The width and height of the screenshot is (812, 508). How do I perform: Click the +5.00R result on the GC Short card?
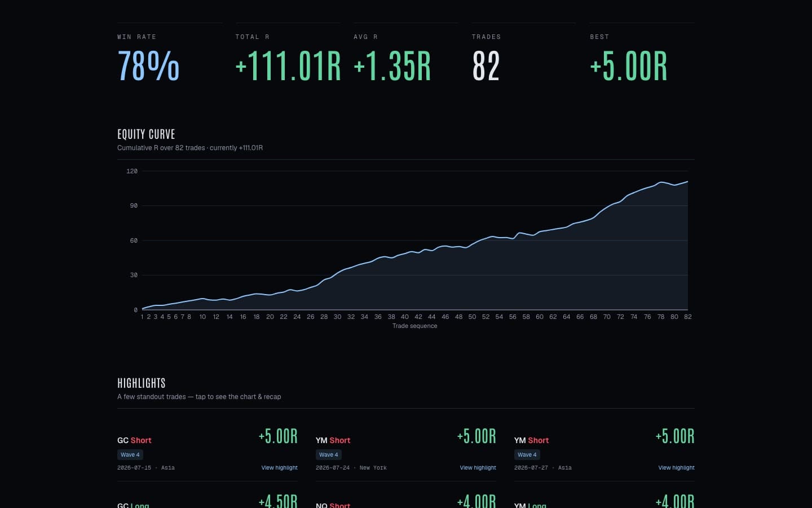(278, 436)
